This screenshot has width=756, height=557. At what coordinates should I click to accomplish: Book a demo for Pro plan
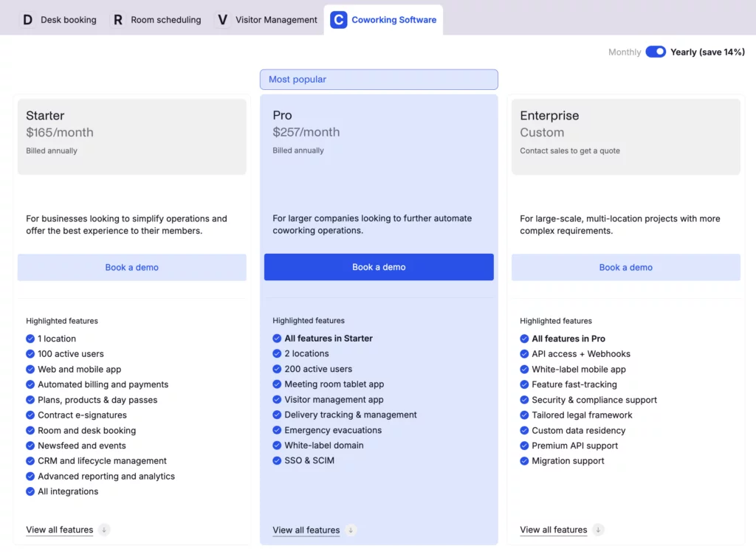pyautogui.click(x=379, y=267)
